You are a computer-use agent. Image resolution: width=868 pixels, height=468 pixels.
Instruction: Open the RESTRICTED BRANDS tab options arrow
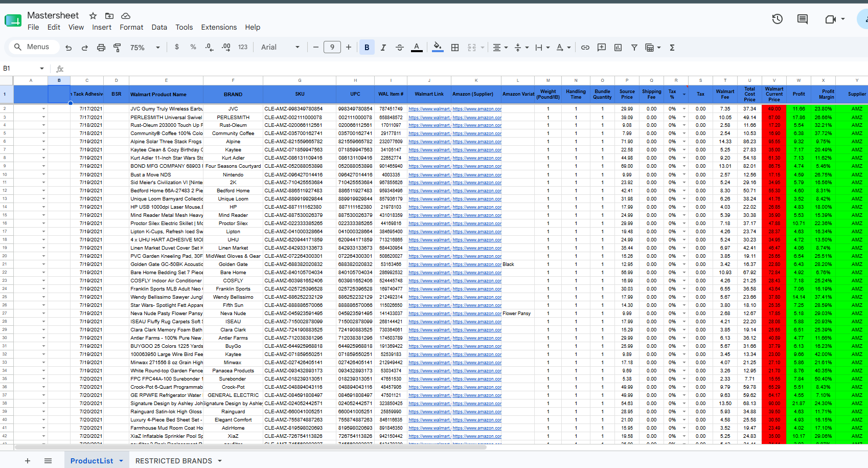point(220,461)
